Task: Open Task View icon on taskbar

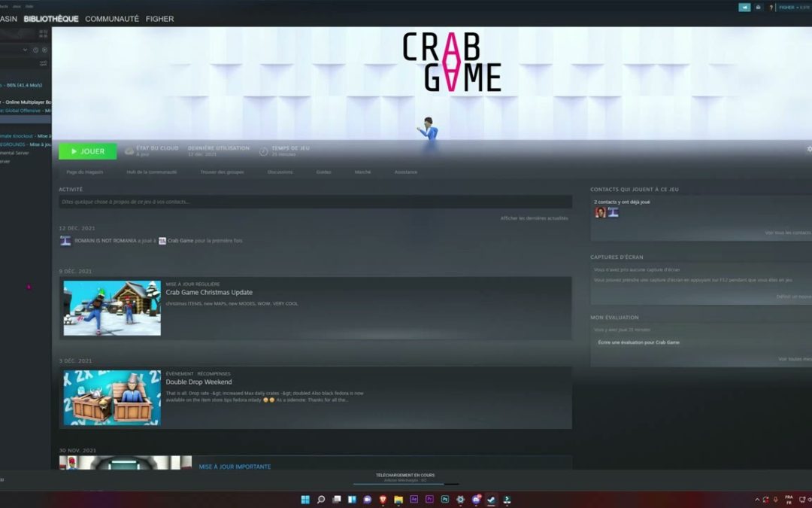Action: [337, 500]
